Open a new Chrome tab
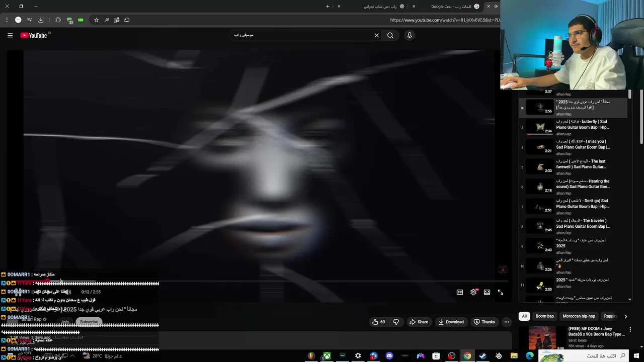644x362 pixels. (x=328, y=7)
